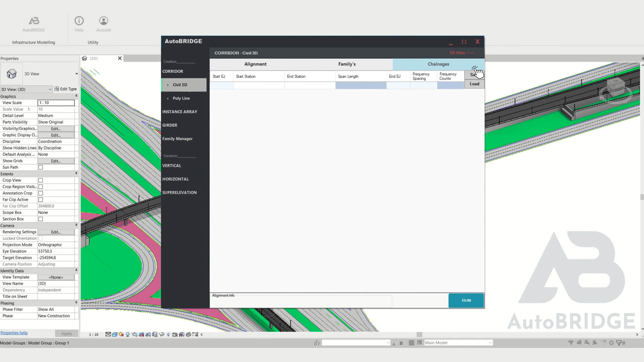Image resolution: width=644 pixels, height=362 pixels.
Task: Toggle the Annotation Crop checkbox
Action: (41, 193)
